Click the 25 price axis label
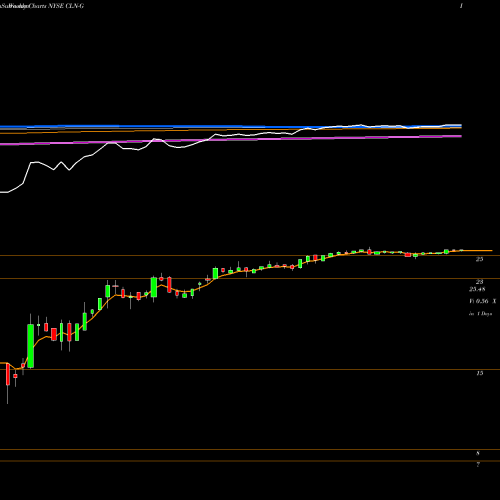Image resolution: width=500 pixels, height=500 pixels. [x=479, y=259]
